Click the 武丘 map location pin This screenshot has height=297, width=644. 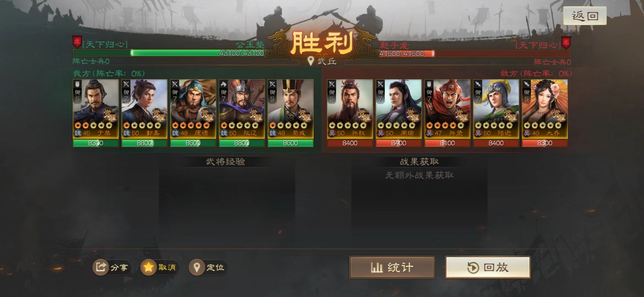point(311,61)
